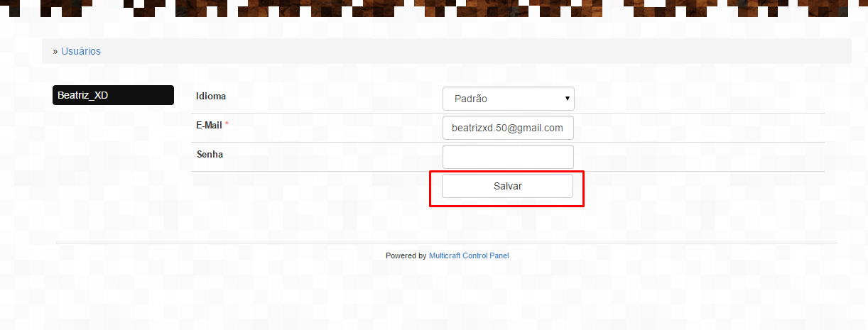Click the horizontal divider above the footer

[x=447, y=243]
